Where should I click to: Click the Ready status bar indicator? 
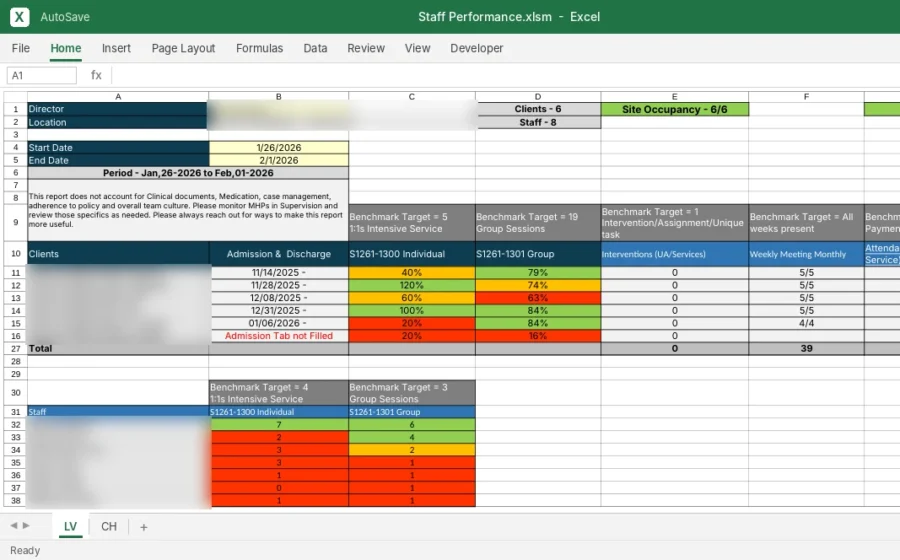pyautogui.click(x=25, y=550)
